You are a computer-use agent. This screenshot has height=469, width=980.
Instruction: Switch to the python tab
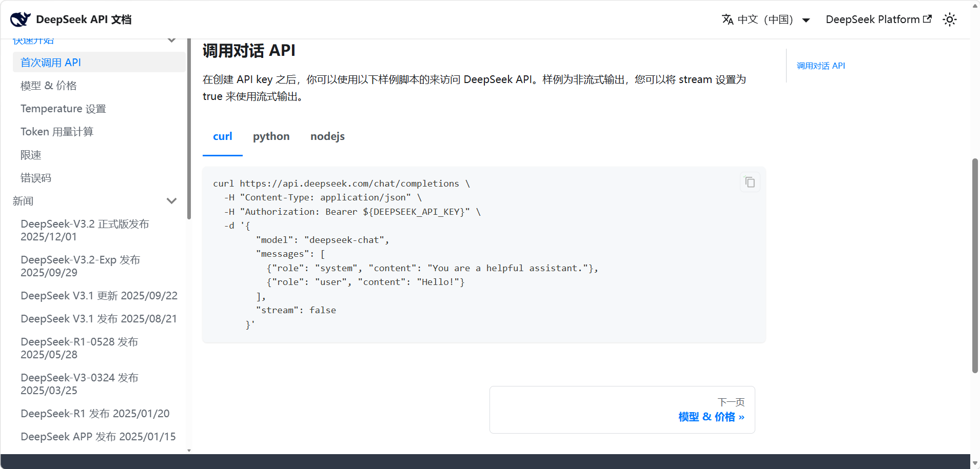point(271,136)
